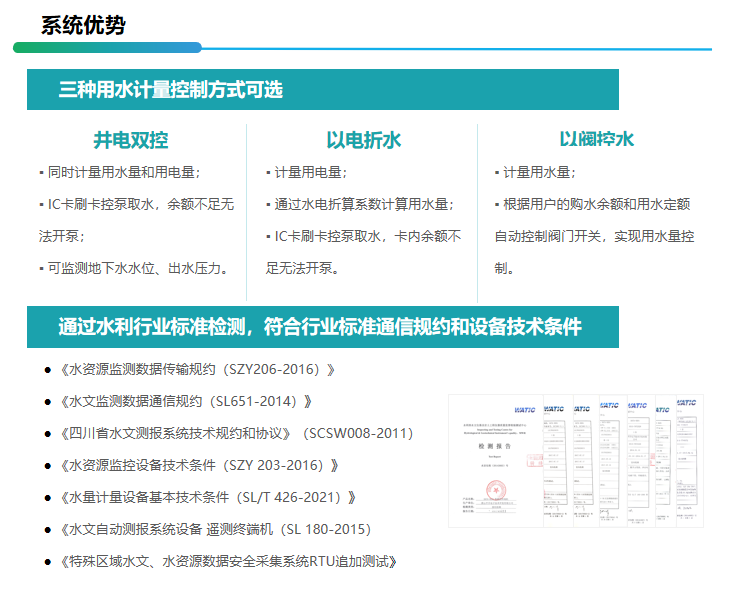750x590 pixels.
Task: Open 水资源监测数据传输规约 (SZY206-2016) list item
Action: [x=197, y=369]
